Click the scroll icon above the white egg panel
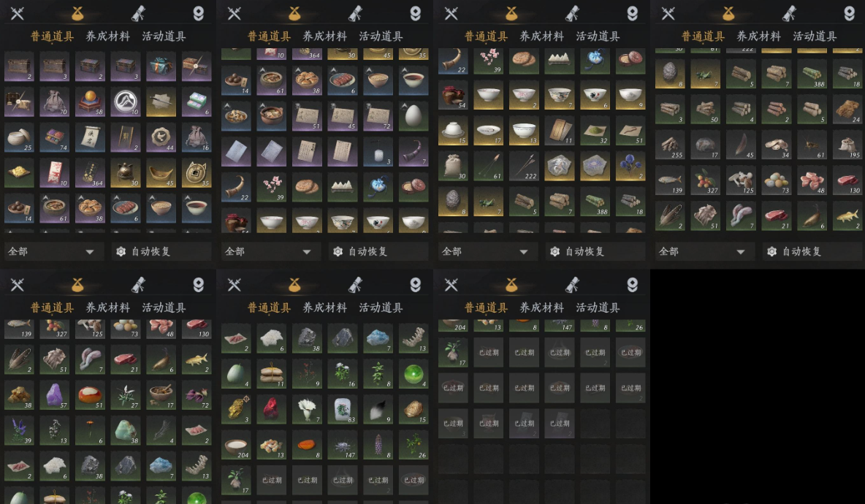Screen dimensions: 865x504 [x=355, y=12]
